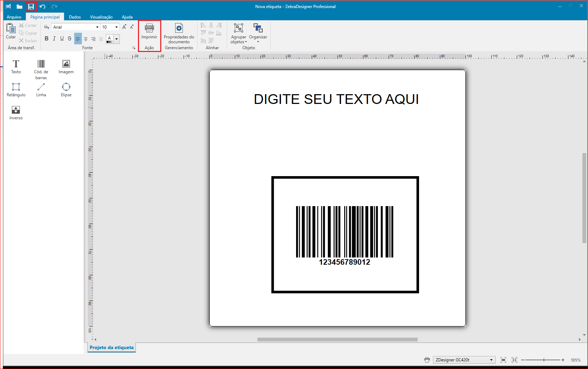Open the font size dropdown
Screen dimensions: 588x369
point(116,27)
